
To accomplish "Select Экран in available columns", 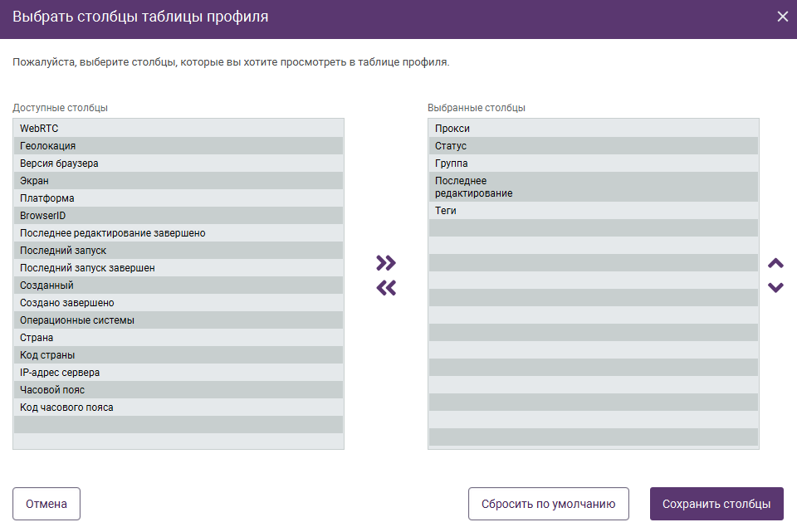I will tap(178, 180).
